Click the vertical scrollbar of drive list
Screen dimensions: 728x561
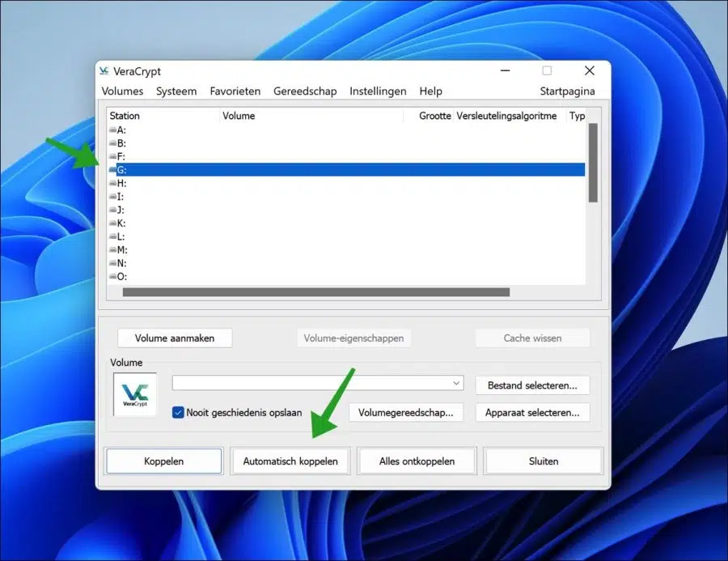point(593,163)
